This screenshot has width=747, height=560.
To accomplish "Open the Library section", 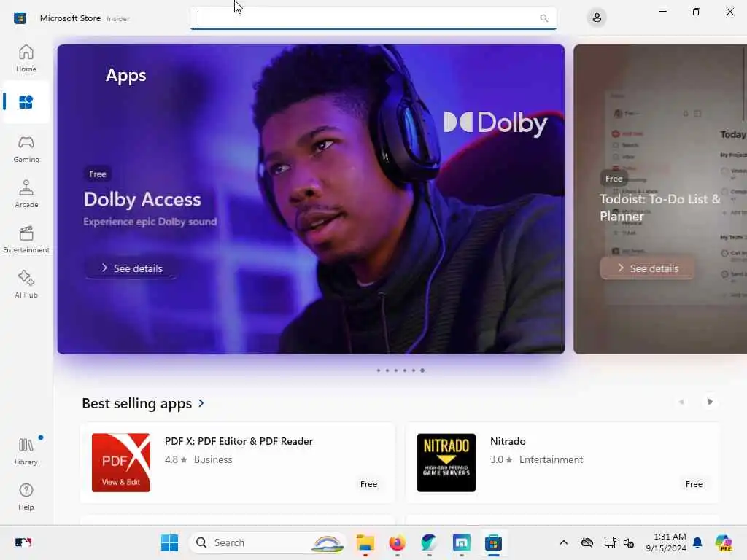I will click(26, 451).
